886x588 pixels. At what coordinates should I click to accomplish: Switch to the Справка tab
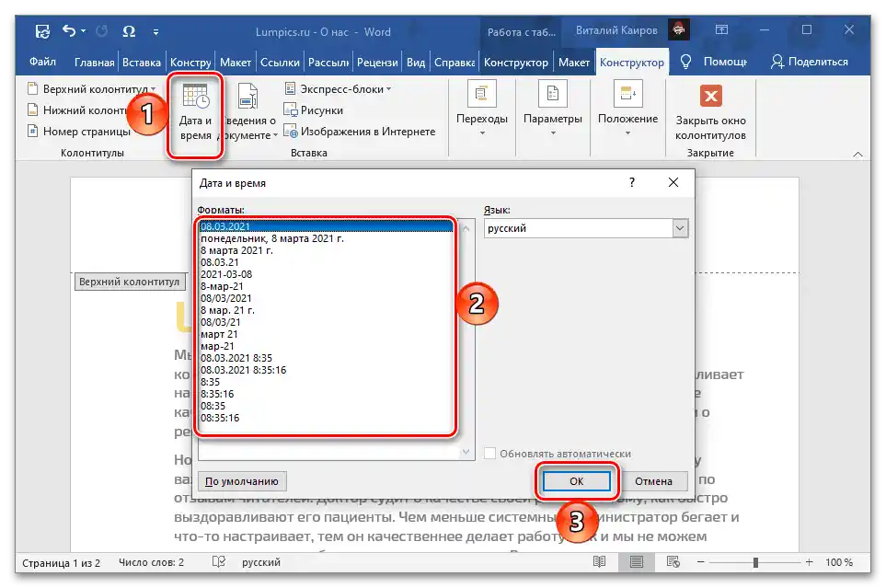click(x=455, y=63)
